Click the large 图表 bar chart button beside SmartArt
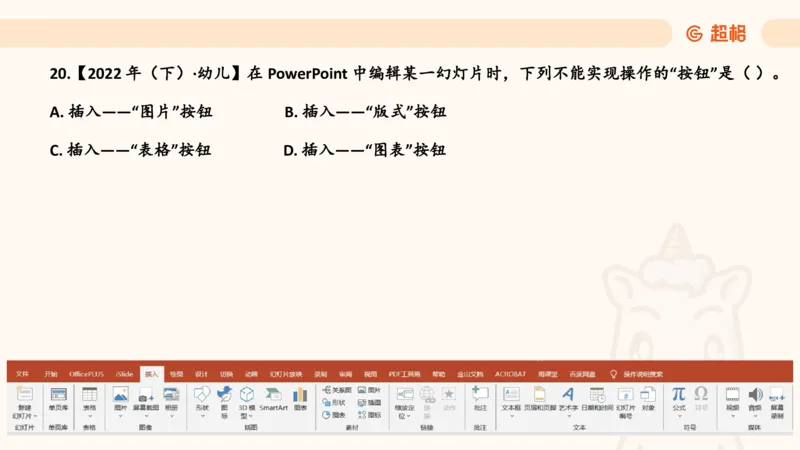This screenshot has height=450, width=800. (x=300, y=399)
